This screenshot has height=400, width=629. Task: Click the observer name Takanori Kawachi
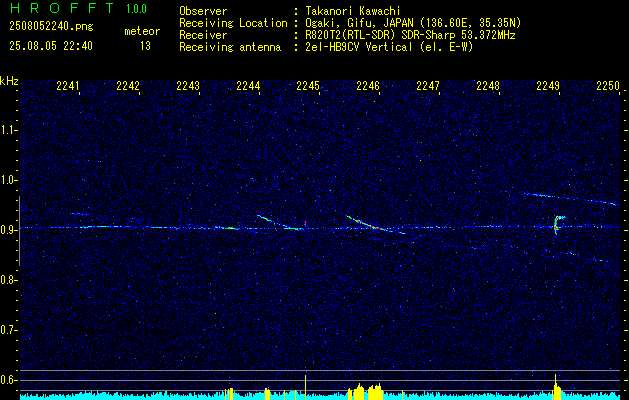(353, 11)
